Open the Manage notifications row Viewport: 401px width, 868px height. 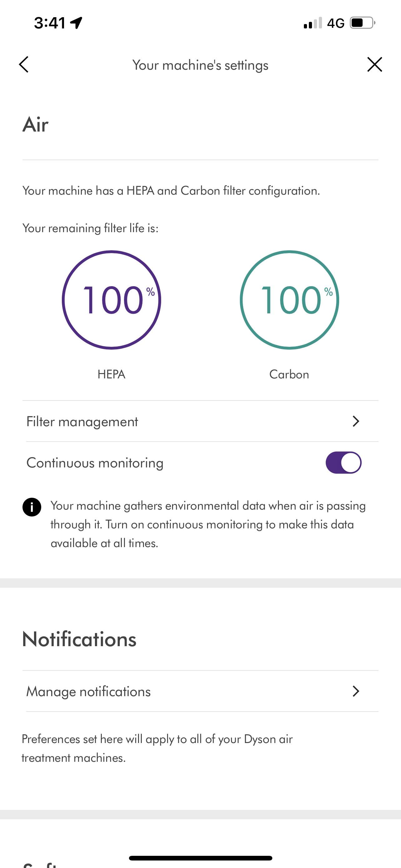click(200, 691)
